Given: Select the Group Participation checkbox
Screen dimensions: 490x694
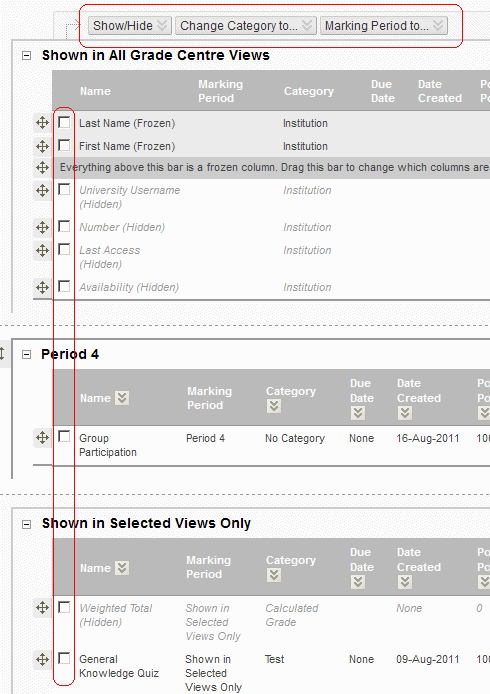Looking at the screenshot, I should click(x=64, y=437).
